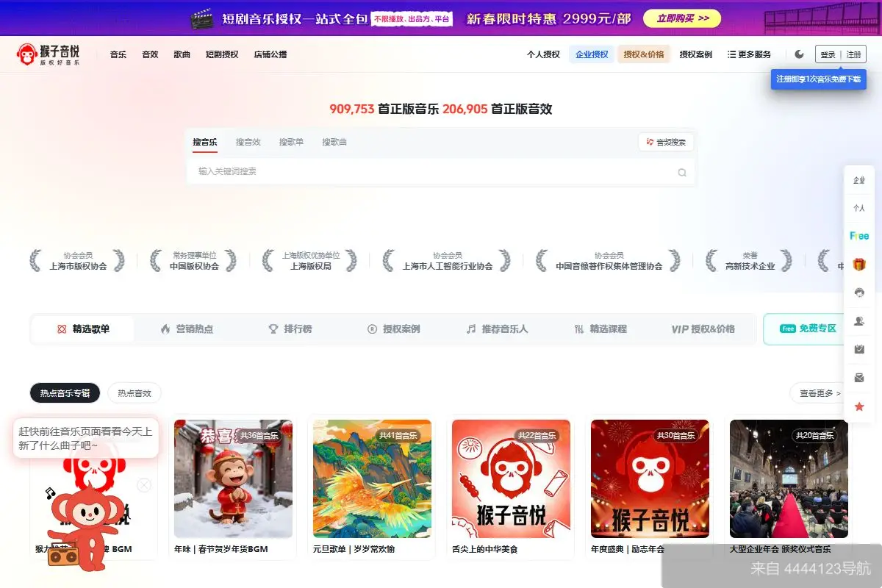Open the 更多服务 dropdown menu
This screenshot has height=588, width=882.
pos(750,54)
